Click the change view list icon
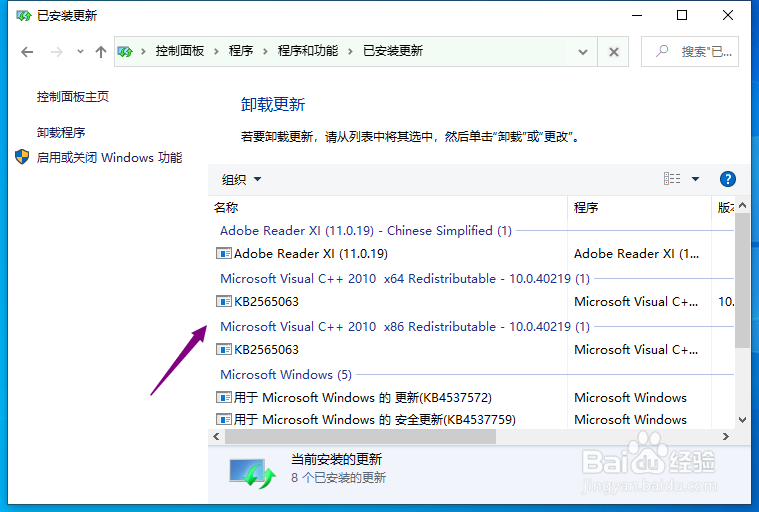Screen dimensions: 759x512 coord(672,179)
